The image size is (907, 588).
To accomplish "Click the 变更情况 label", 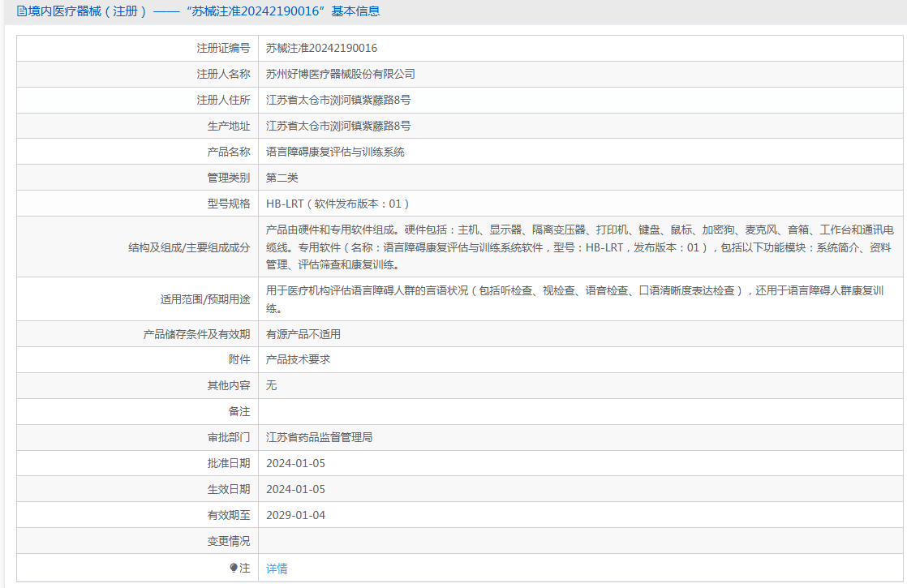I will tap(229, 541).
